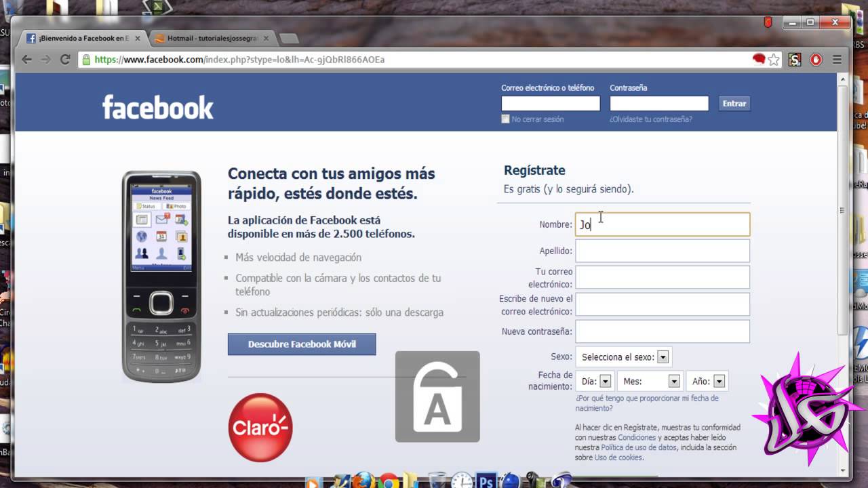Click text Sin actualizaciones periódicas: sólo una descarga

[339, 312]
